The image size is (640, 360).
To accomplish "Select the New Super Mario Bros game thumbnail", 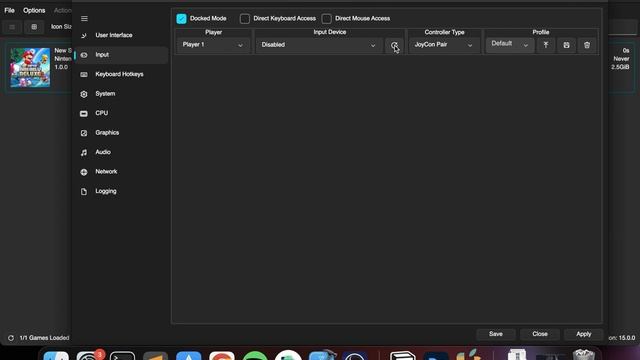I will 30,67.
